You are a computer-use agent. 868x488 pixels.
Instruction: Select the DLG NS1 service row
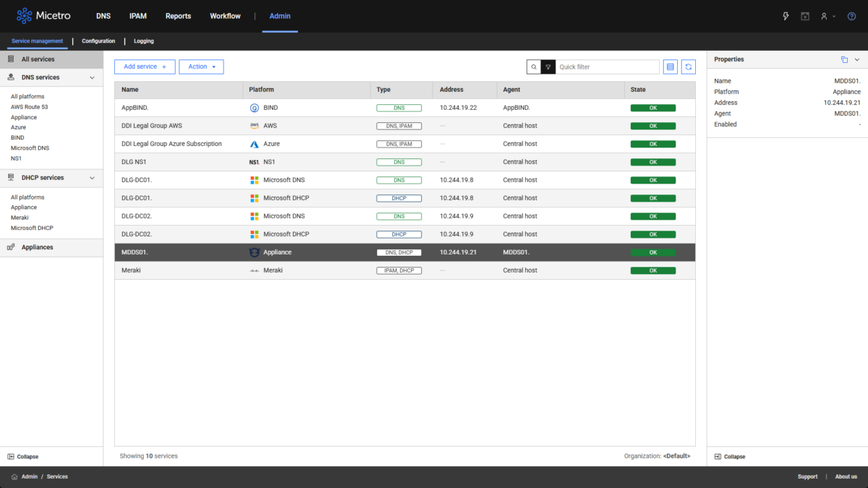404,162
